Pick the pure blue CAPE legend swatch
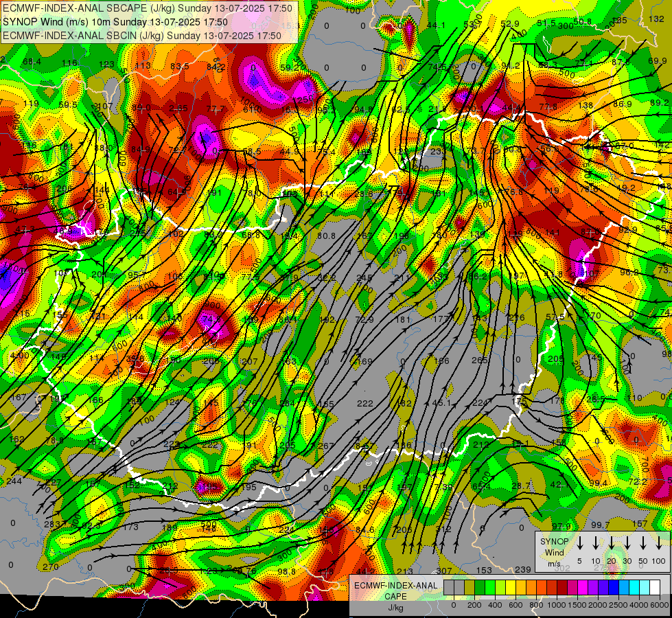 tap(613, 588)
